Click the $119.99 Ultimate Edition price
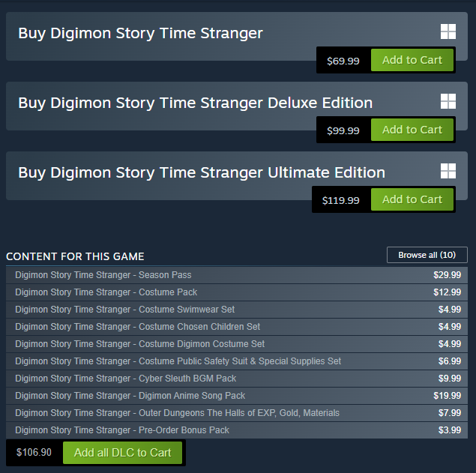 (x=340, y=200)
